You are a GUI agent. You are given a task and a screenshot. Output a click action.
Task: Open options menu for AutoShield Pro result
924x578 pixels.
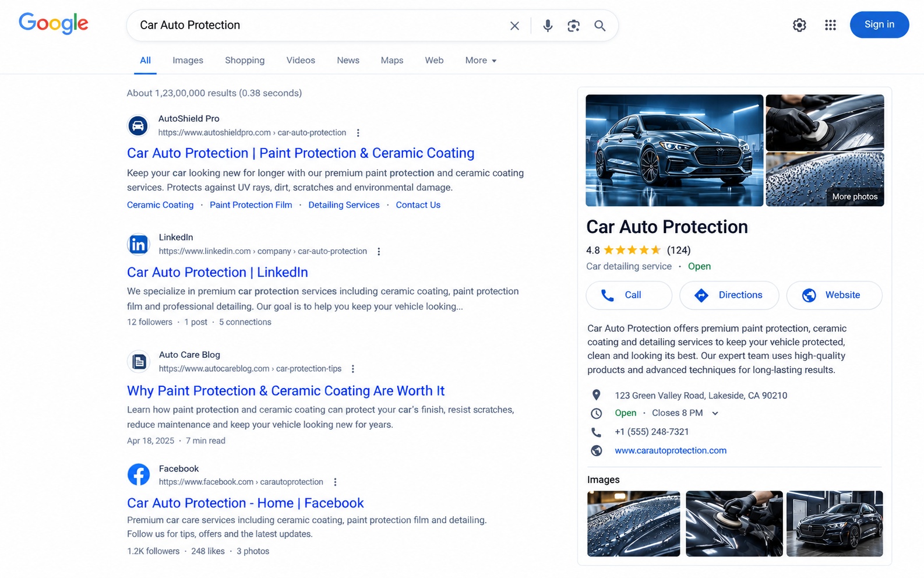[358, 133]
